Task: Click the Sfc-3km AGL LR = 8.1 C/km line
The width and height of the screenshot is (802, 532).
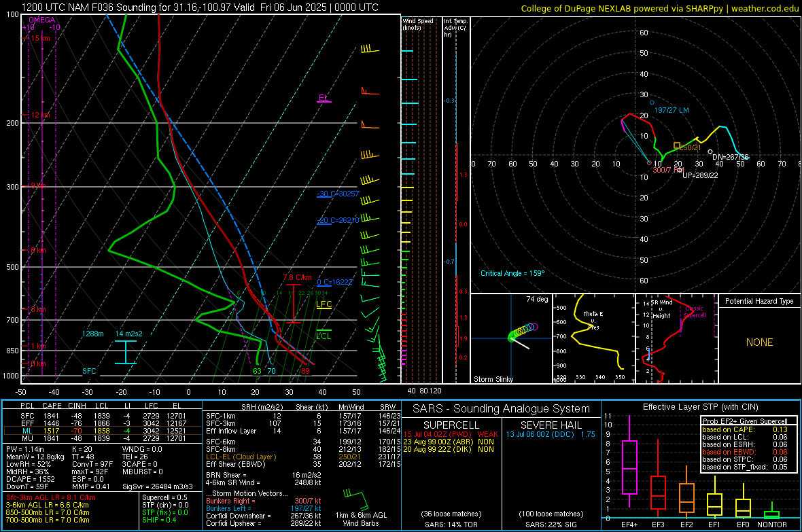Action: [51, 497]
